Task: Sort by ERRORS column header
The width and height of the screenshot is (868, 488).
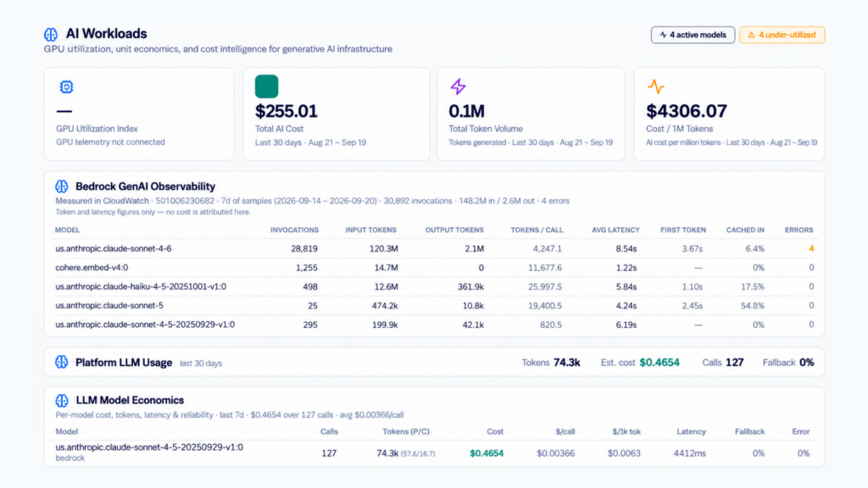Action: coord(798,230)
